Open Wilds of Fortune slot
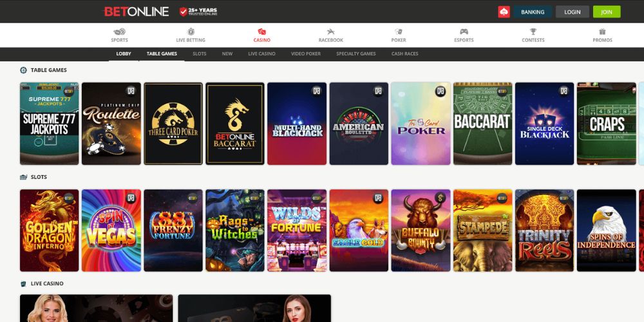 pos(297,231)
